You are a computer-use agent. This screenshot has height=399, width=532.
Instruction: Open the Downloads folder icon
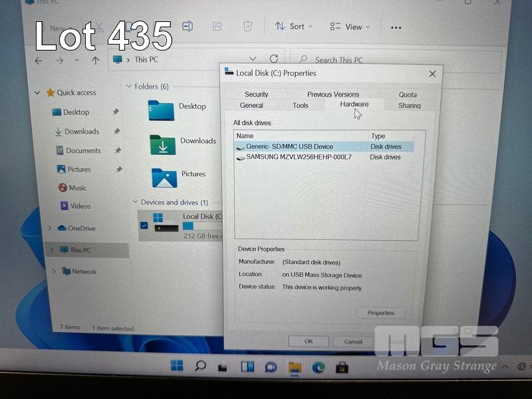(x=162, y=144)
